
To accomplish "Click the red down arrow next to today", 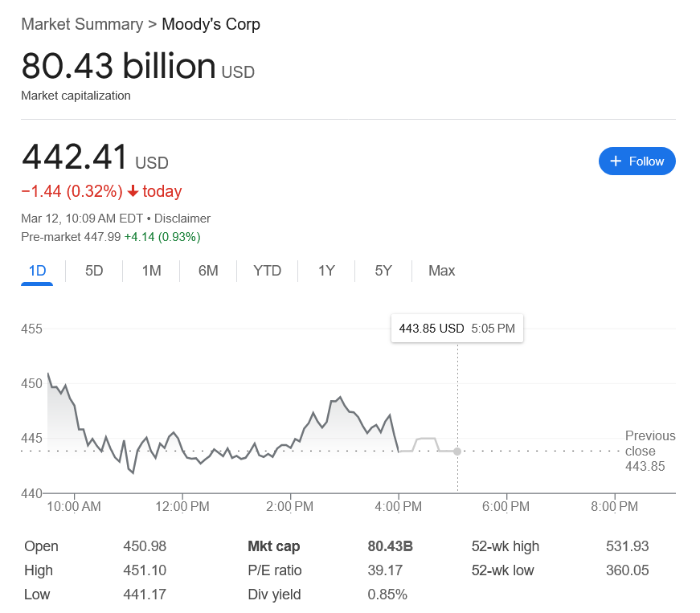I will tap(133, 191).
